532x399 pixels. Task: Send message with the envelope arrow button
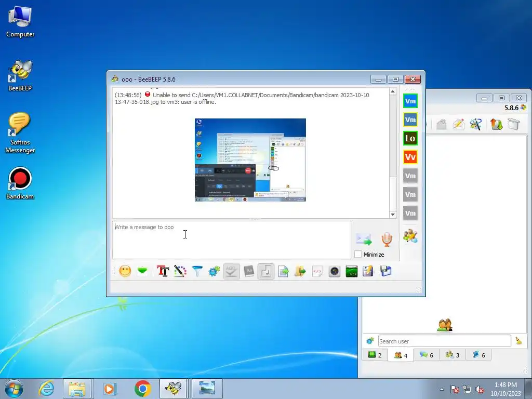364,239
